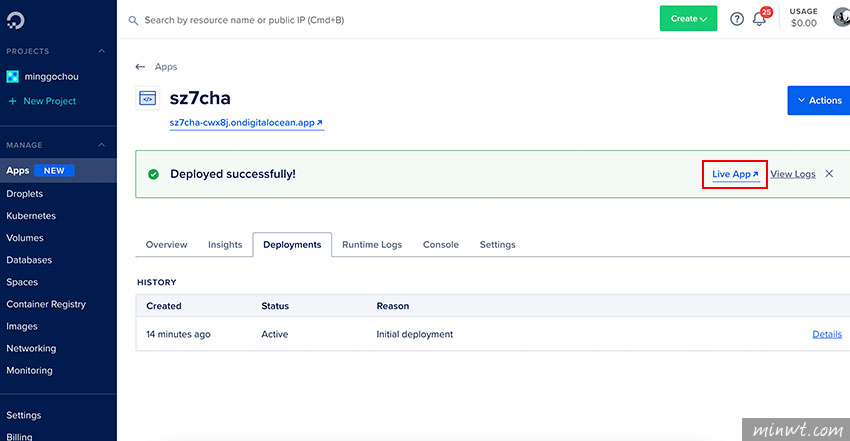Switch to the Overview tab
Screen dimensions: 850x441
[166, 245]
